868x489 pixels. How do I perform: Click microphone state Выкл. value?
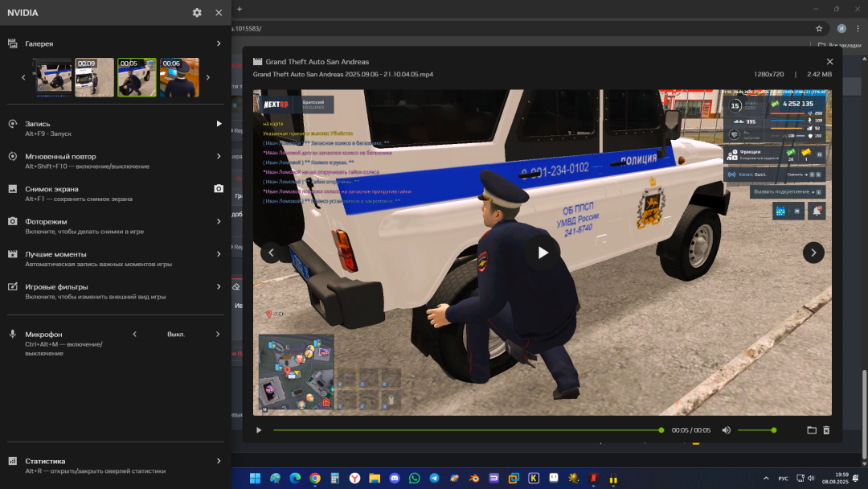[176, 335]
